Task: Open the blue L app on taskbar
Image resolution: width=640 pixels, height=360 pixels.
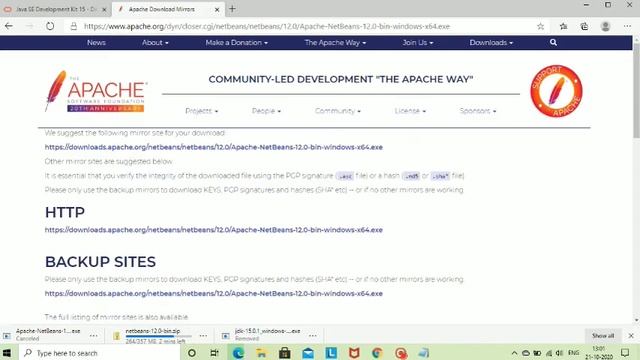Action: pos(331,353)
